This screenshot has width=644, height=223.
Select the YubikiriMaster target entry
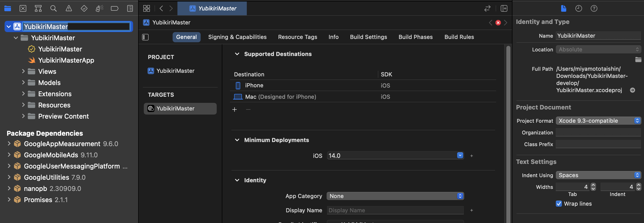(180, 108)
